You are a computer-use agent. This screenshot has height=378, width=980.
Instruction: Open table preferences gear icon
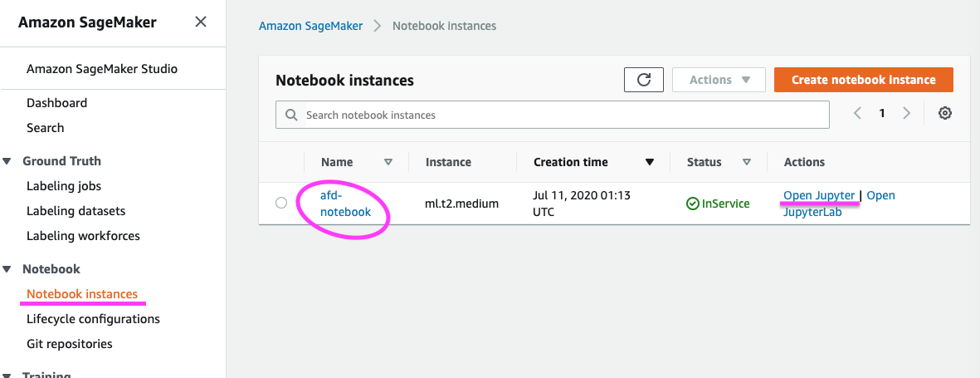point(944,114)
